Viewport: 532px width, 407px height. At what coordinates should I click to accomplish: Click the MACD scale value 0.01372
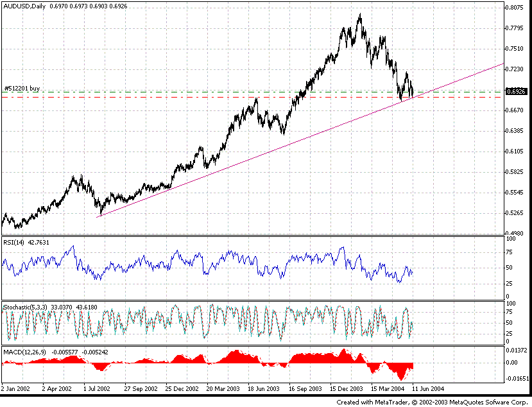pos(517,351)
